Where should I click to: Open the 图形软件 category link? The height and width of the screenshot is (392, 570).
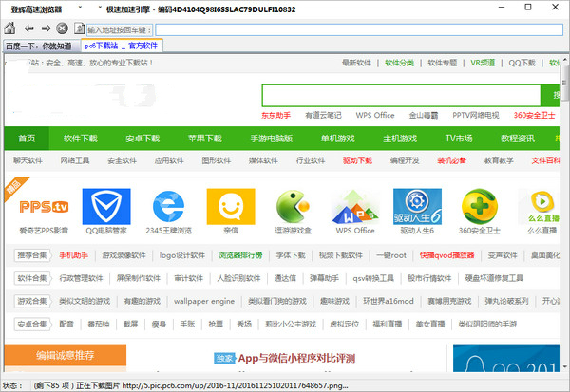click(217, 160)
